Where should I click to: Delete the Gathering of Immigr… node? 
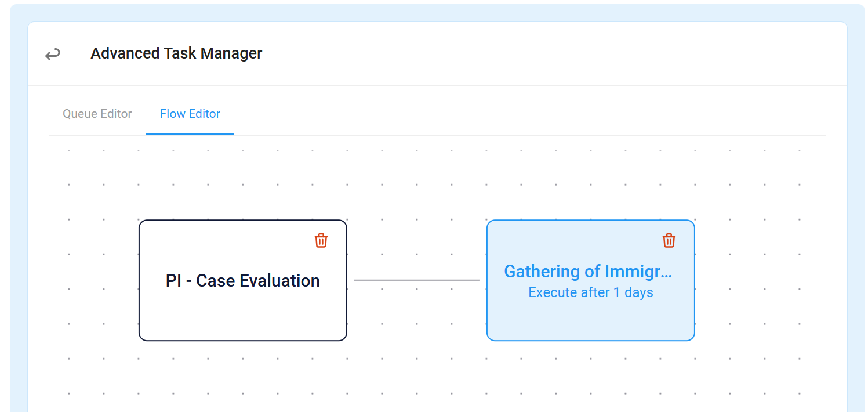pyautogui.click(x=669, y=240)
